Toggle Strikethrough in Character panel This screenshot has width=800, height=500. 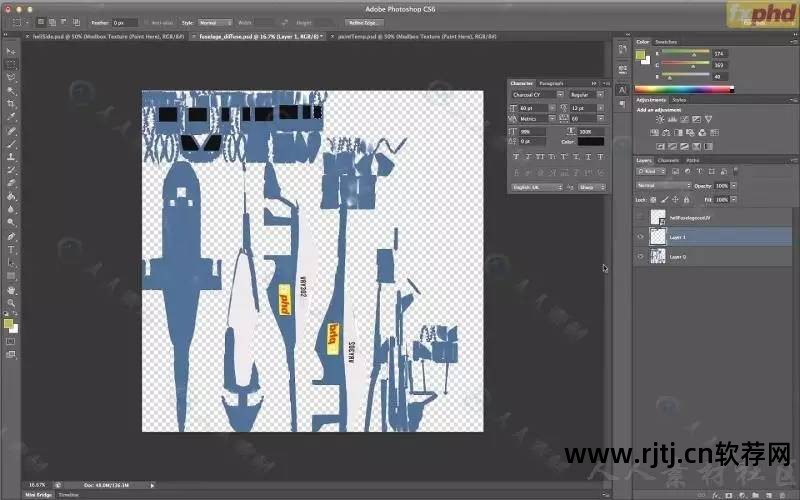point(601,157)
